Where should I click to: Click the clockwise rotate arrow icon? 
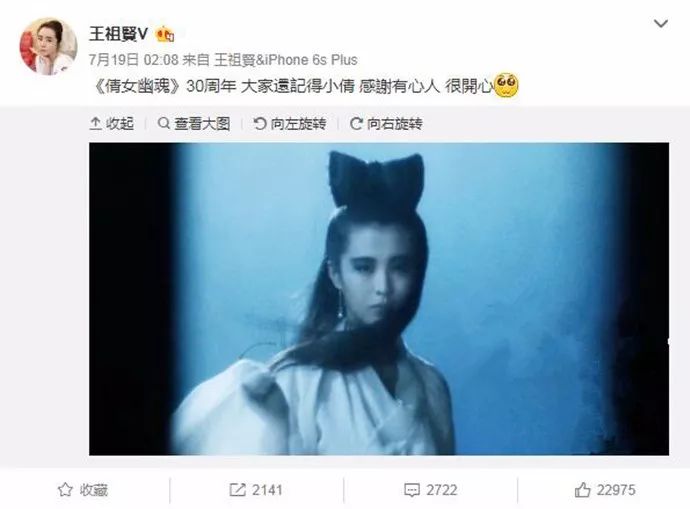point(356,124)
